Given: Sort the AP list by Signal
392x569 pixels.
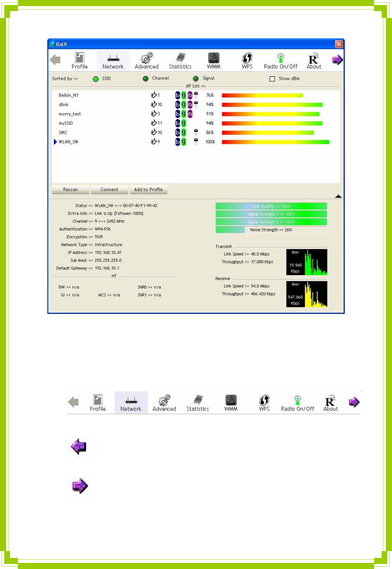Looking at the screenshot, I should tap(196, 79).
